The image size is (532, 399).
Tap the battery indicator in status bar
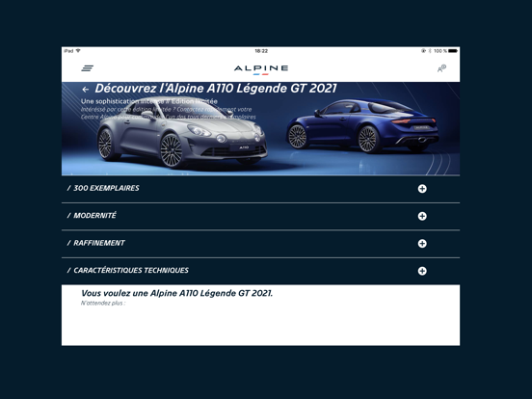[453, 51]
